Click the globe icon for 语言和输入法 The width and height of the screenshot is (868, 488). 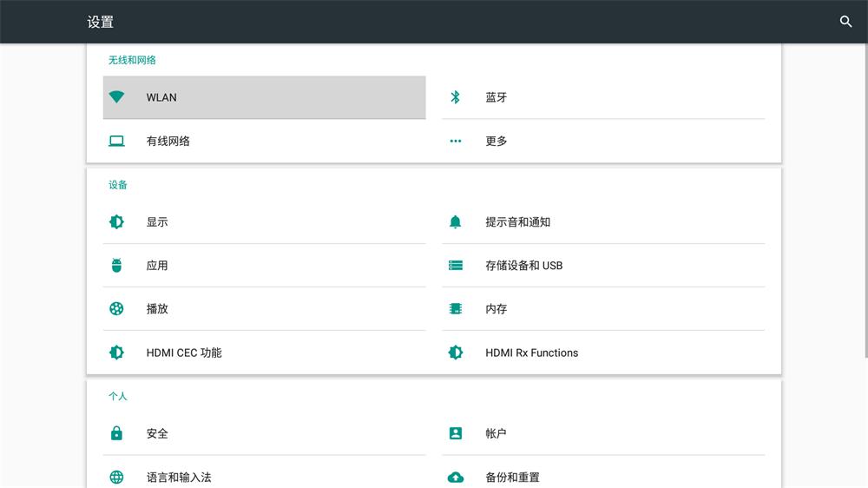pos(116,477)
